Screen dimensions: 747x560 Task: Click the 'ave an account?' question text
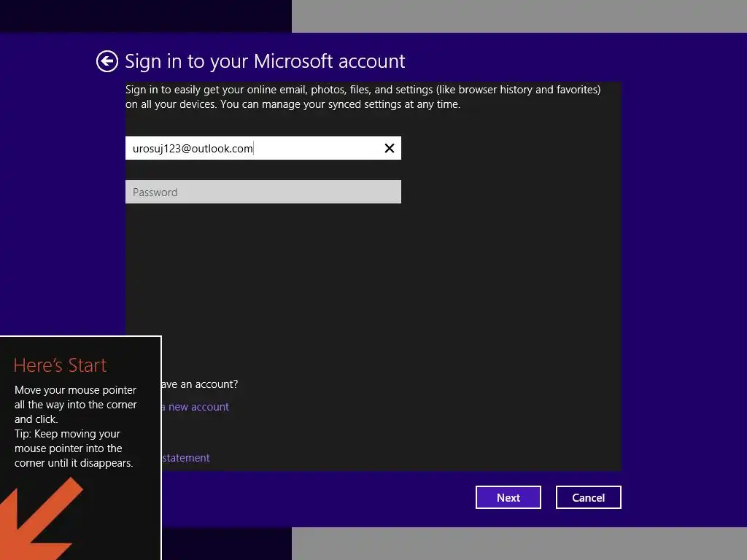(x=200, y=384)
